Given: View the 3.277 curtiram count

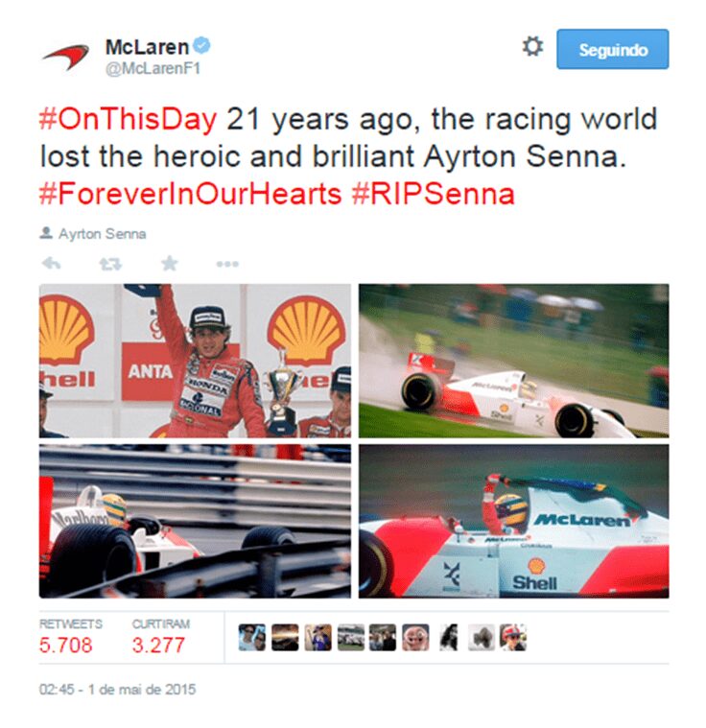Looking at the screenshot, I should click(x=158, y=646).
